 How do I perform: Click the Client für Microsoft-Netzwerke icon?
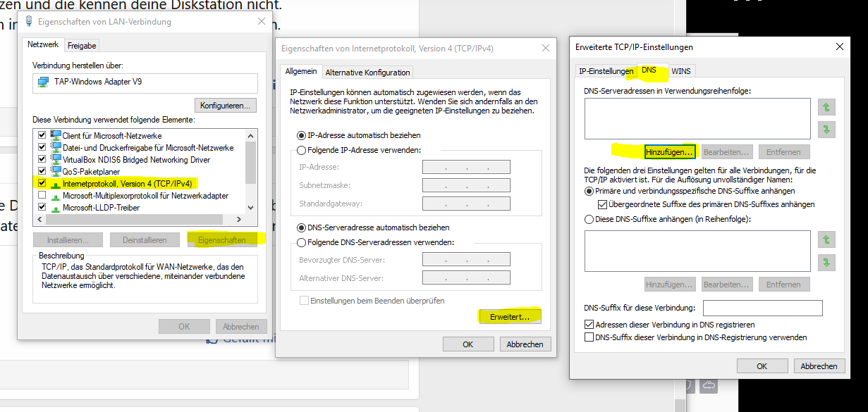56,135
